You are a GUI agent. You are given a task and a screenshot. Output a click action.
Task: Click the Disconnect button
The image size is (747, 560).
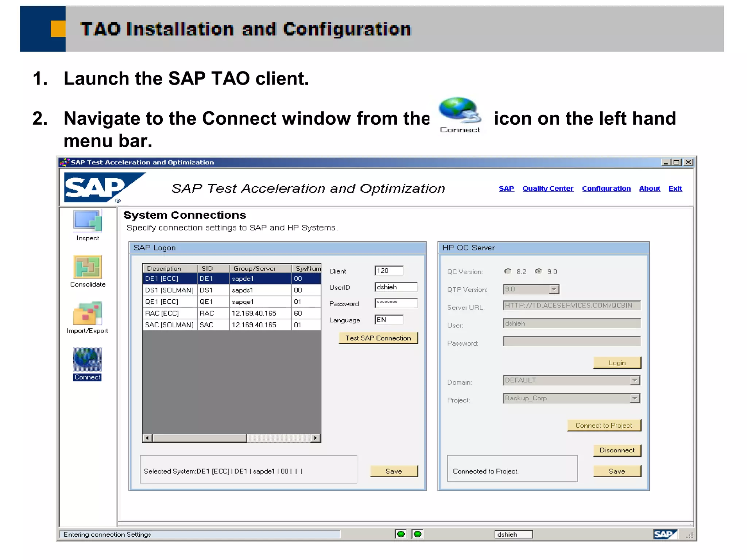pyautogui.click(x=617, y=450)
